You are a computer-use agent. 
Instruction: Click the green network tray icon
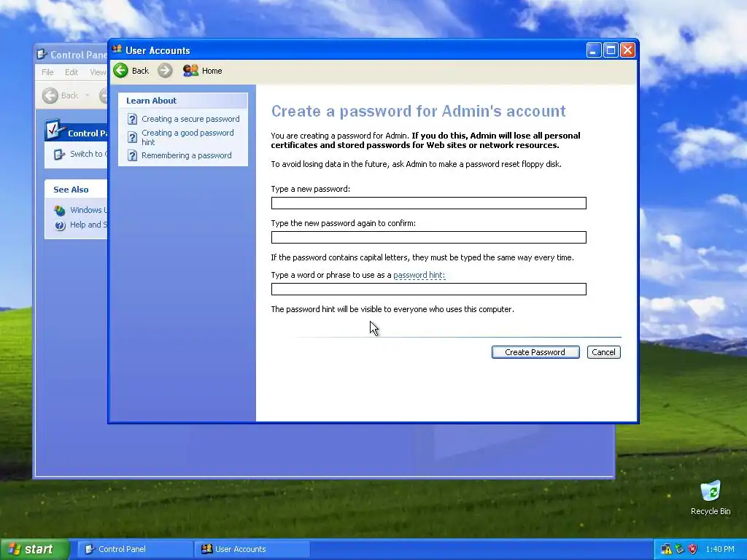pos(679,549)
